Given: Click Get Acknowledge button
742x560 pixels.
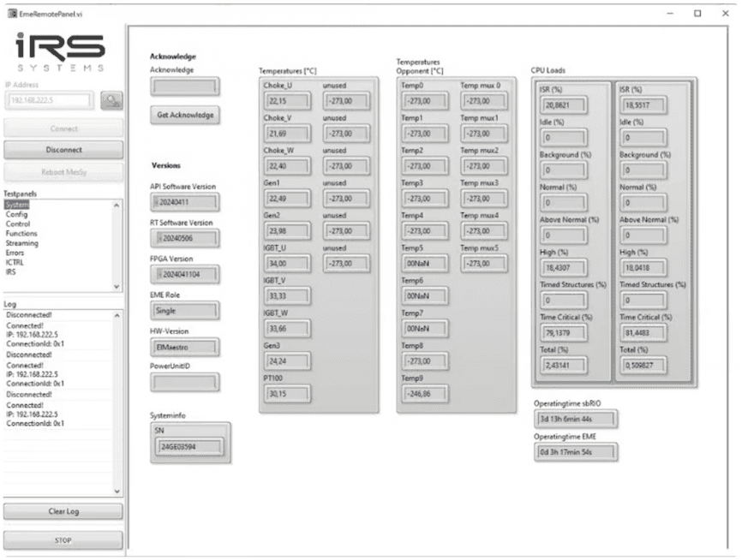Looking at the screenshot, I should point(185,115).
